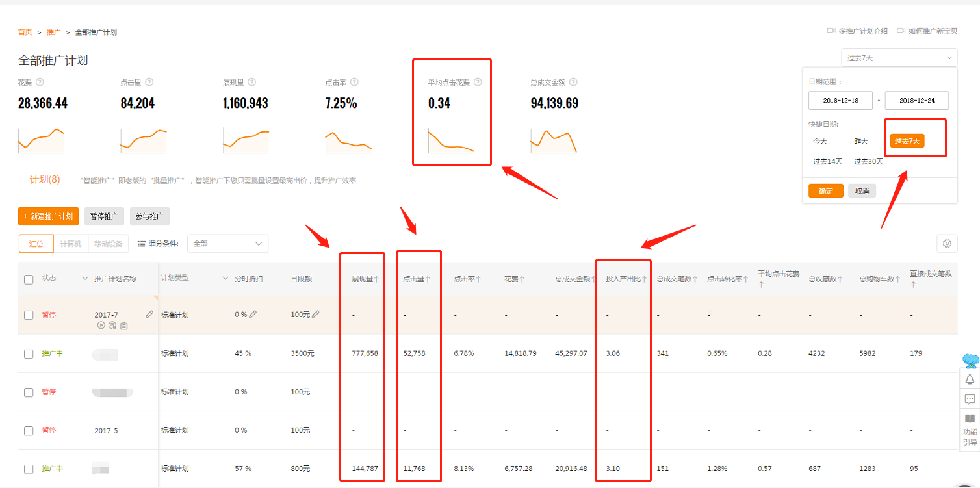Sort table by 点击量 column
Screen dimensions: 980x488
click(417, 279)
